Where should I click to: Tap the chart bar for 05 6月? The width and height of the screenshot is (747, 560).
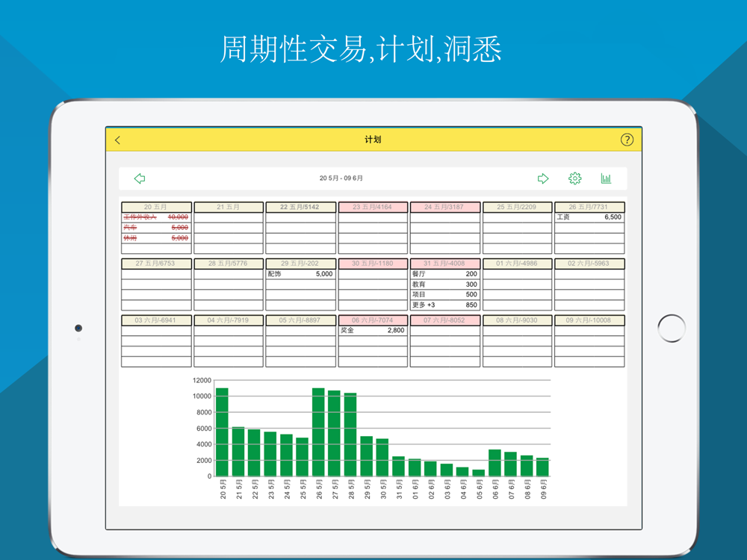478,473
